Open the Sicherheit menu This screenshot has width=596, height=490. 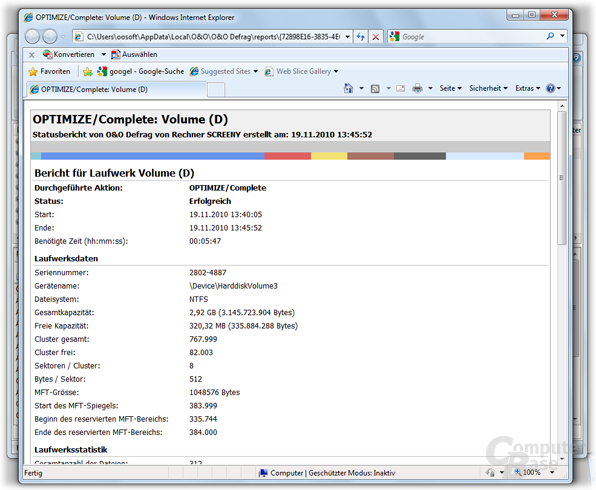click(488, 88)
